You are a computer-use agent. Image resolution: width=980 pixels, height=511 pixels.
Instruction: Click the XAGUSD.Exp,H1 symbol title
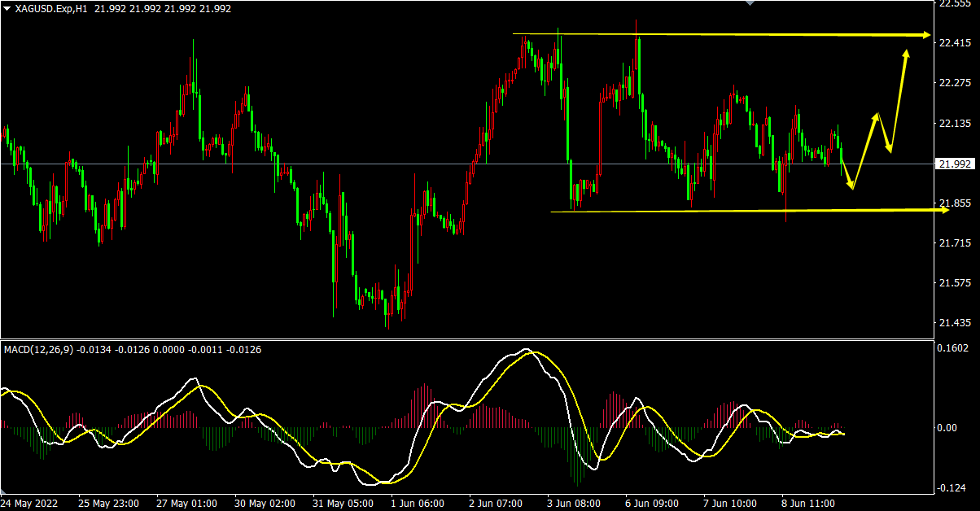pos(50,8)
